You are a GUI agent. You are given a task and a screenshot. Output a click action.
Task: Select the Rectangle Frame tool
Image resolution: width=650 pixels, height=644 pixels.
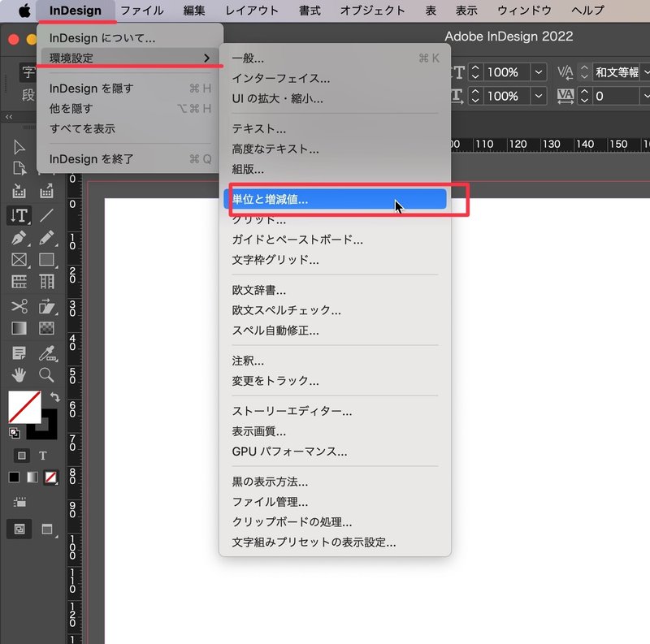19,260
